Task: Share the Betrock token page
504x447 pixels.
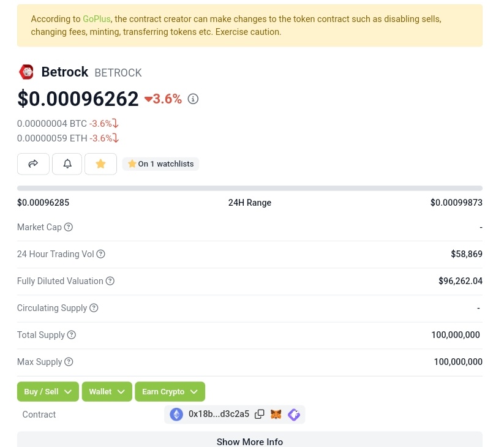Action: pos(32,163)
